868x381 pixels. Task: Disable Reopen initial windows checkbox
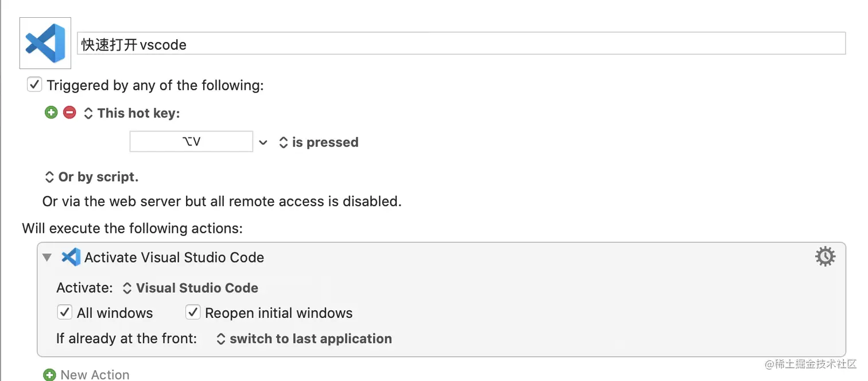pos(192,313)
